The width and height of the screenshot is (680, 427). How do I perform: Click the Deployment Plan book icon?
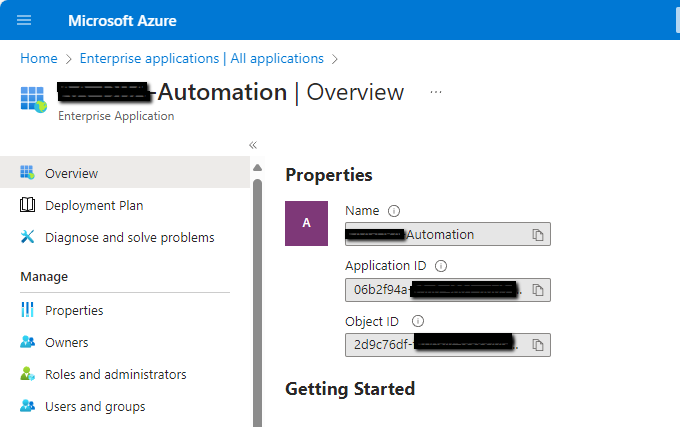(27, 205)
